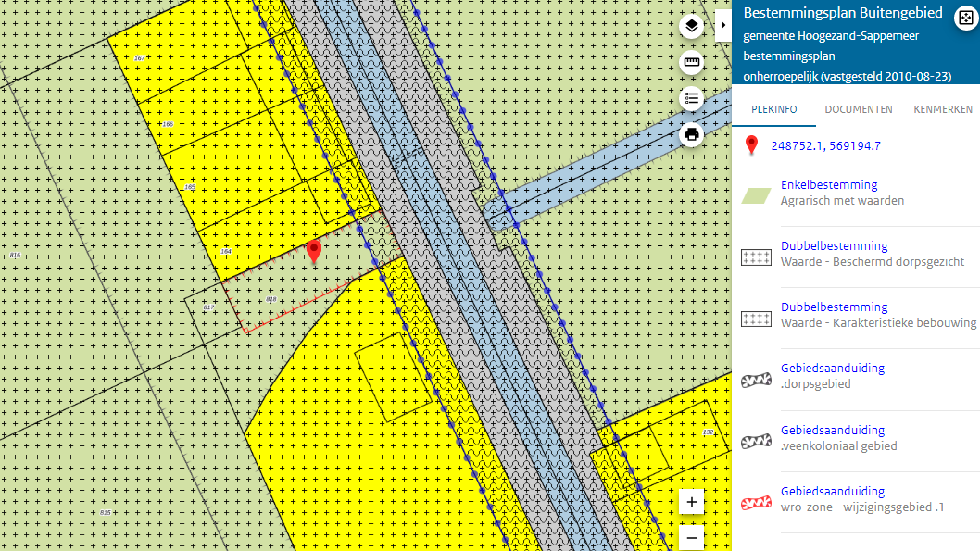This screenshot has width=980, height=551.
Task: Click parcel number 818 on map
Action: click(x=270, y=300)
